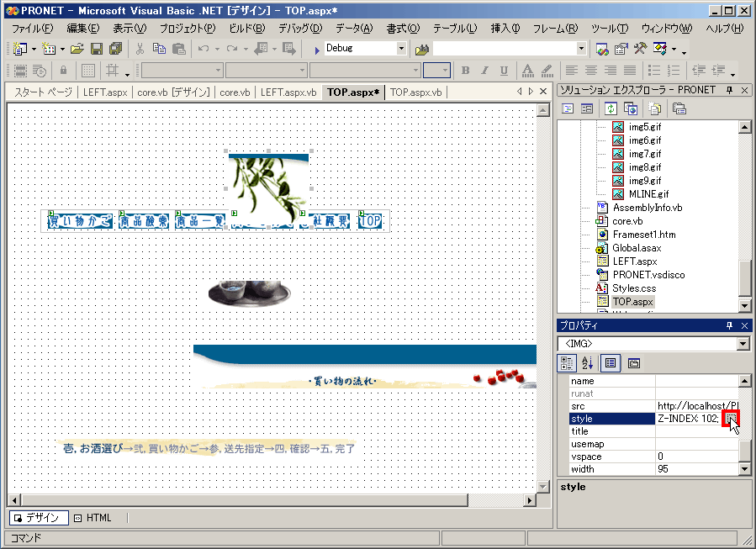Switch Properties to categorized view
Image resolution: width=756 pixels, height=549 pixels.
pos(567,363)
